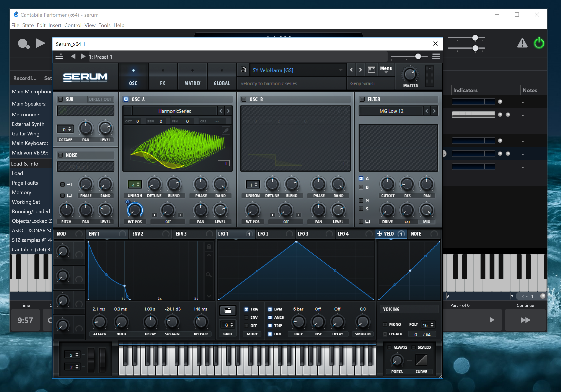561x392 pixels.
Task: Adjust LFO grid size stepper
Action: click(x=227, y=325)
